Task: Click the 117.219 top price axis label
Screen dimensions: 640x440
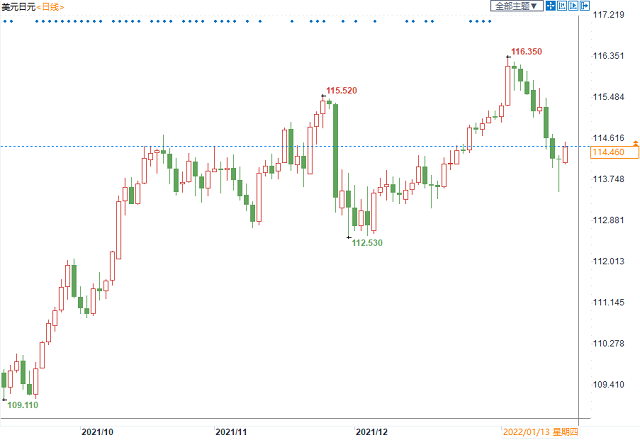Action: (x=610, y=16)
